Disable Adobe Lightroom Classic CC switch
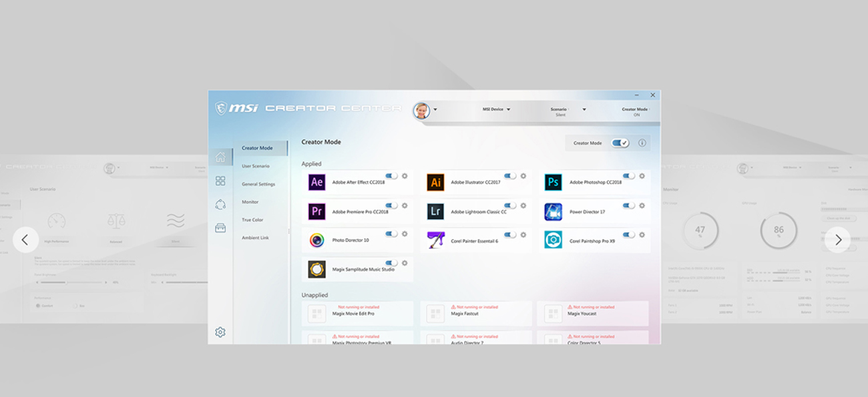868x397 pixels. point(510,206)
